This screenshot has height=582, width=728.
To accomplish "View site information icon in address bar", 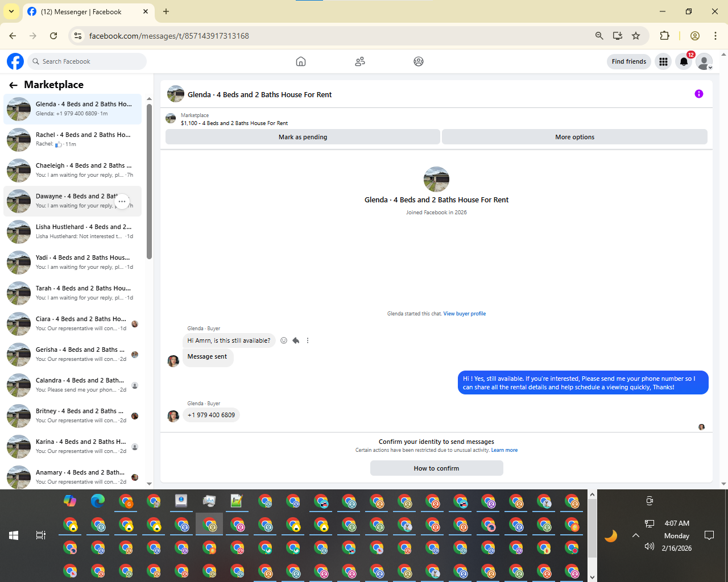I will coord(78,36).
